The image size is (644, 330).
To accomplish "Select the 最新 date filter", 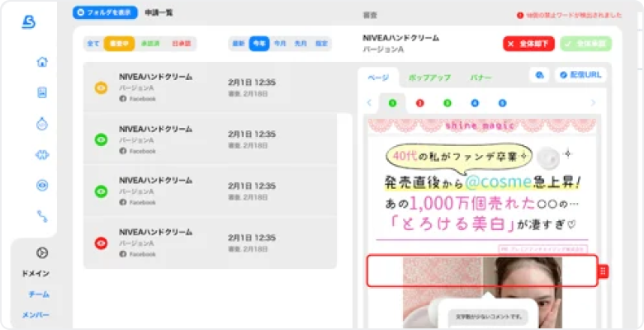I will pyautogui.click(x=239, y=44).
